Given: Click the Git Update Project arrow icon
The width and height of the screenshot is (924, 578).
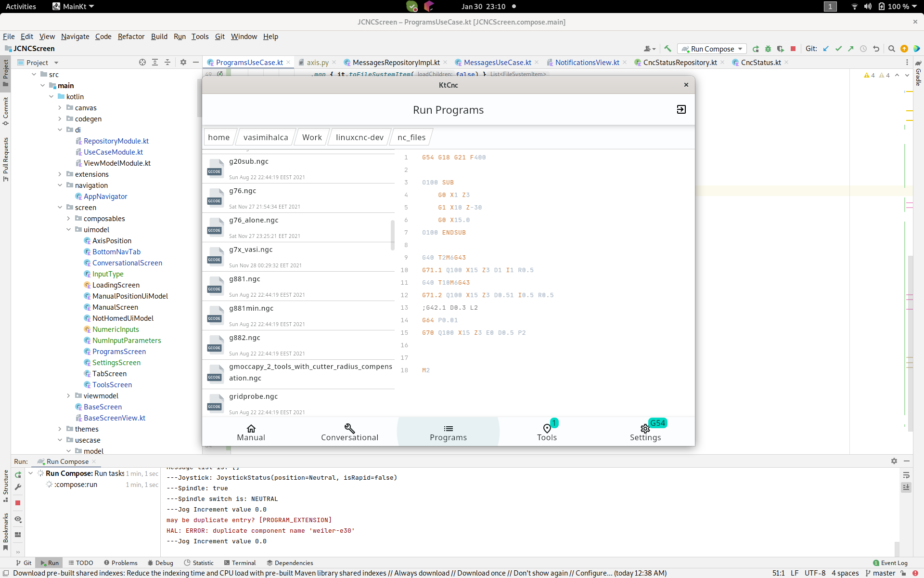Looking at the screenshot, I should [826, 49].
